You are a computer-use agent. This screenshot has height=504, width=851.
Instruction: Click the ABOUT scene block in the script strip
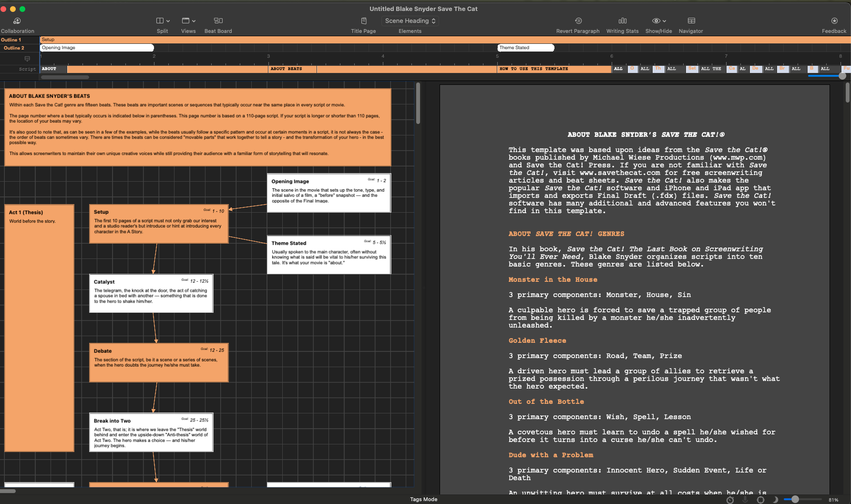[x=53, y=69]
